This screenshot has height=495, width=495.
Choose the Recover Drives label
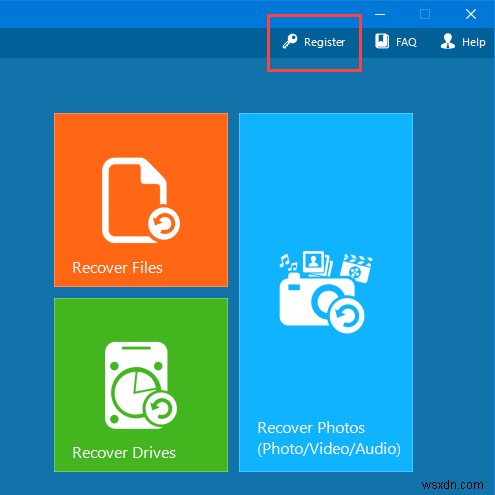click(124, 453)
